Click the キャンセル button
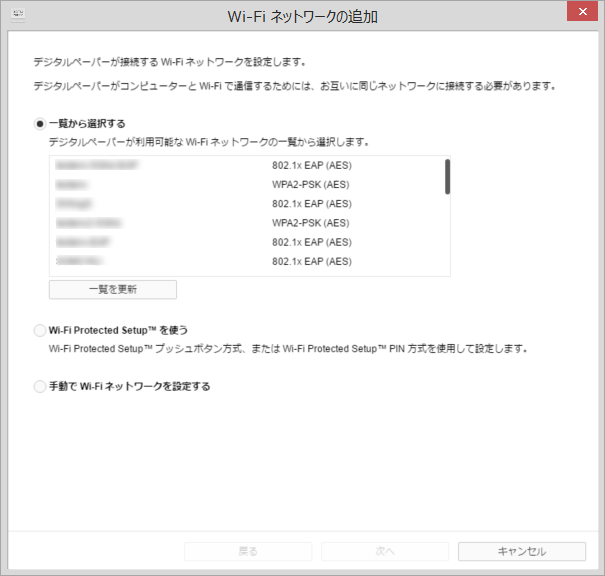Image resolution: width=605 pixels, height=576 pixels. [x=521, y=551]
